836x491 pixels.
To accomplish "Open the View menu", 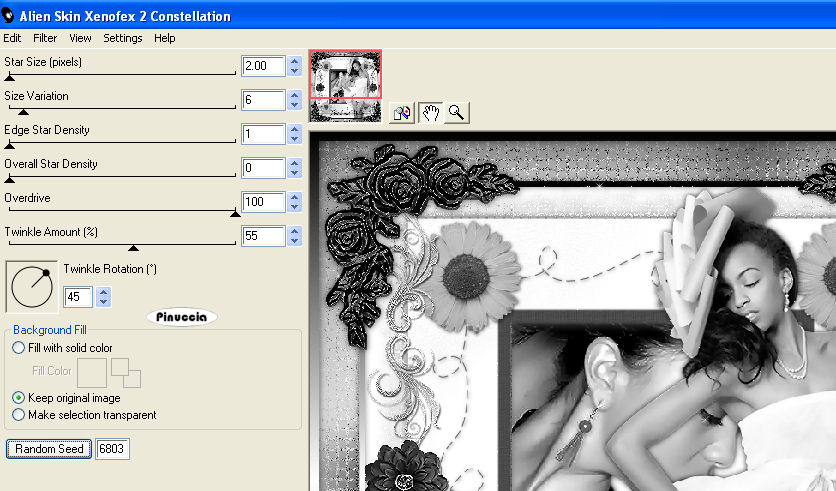I will (x=80, y=38).
